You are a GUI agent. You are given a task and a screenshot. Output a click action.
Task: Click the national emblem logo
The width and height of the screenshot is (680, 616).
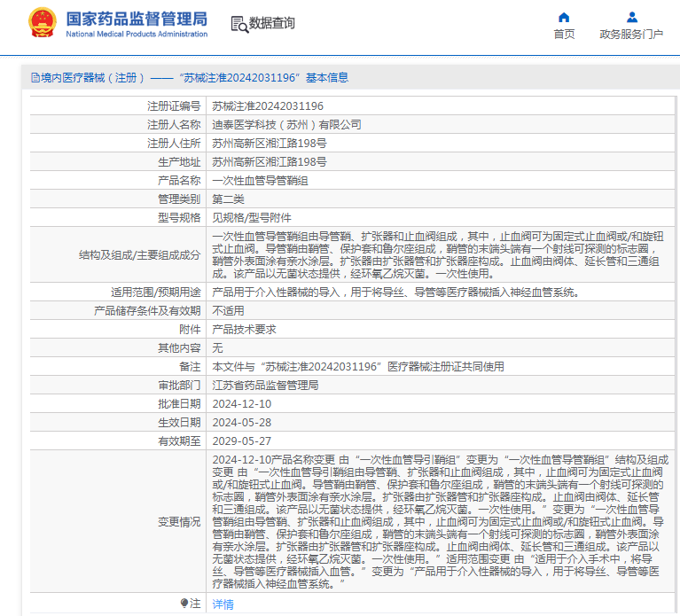point(43,22)
